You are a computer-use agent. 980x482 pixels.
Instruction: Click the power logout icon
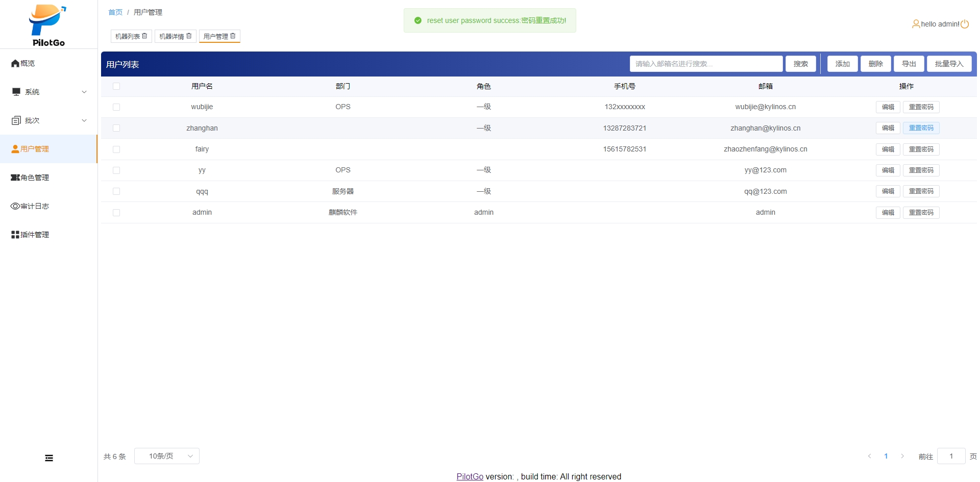965,24
